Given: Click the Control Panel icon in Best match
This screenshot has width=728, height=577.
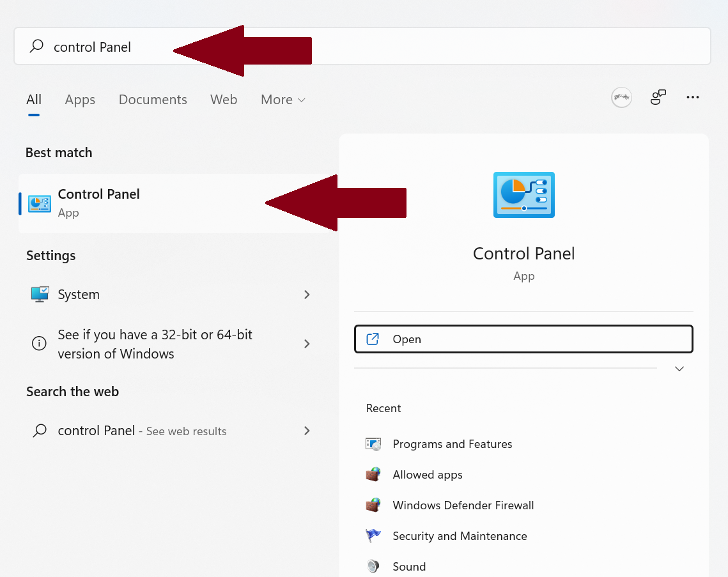Looking at the screenshot, I should coord(40,203).
